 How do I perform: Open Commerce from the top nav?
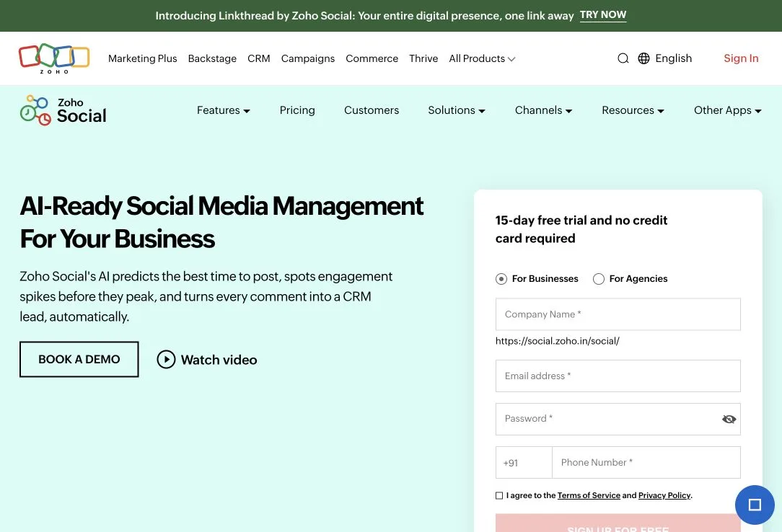click(372, 58)
